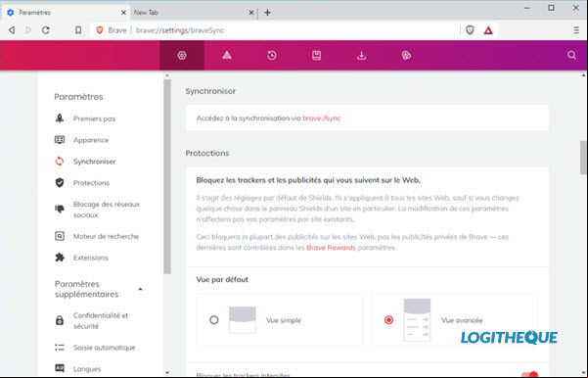Click the browser Back arrow

[x=12, y=30]
